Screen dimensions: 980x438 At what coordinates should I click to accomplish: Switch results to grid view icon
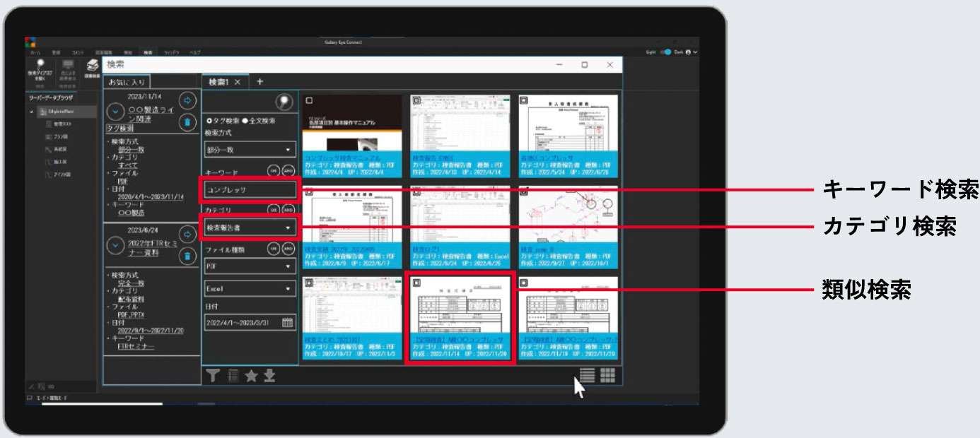pos(607,376)
